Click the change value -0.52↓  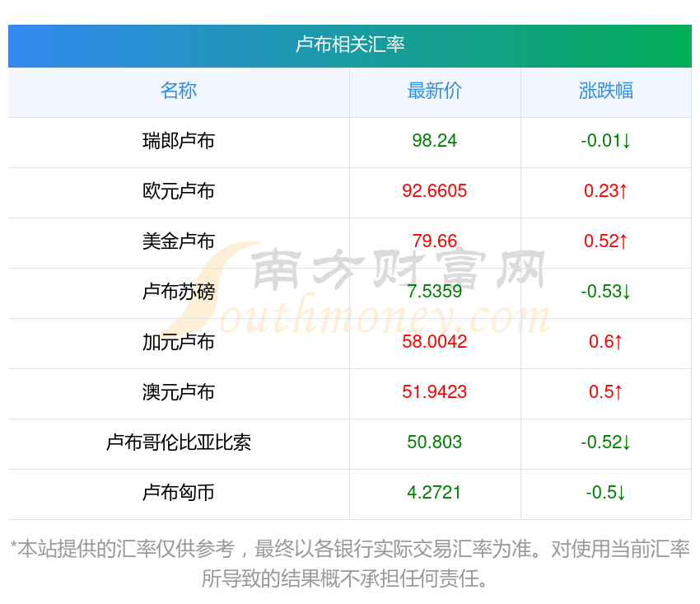tap(606, 442)
